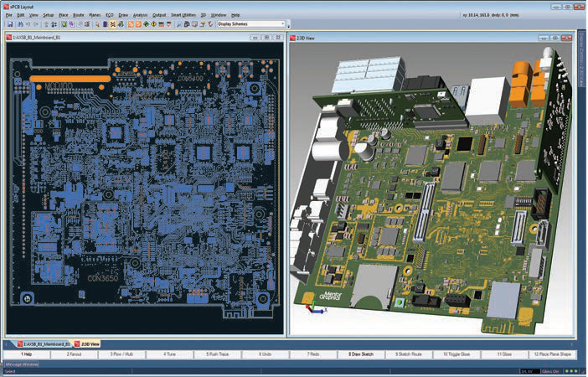Click the orange bar at board top-left
This screenshot has width=588, height=377.
click(x=70, y=78)
